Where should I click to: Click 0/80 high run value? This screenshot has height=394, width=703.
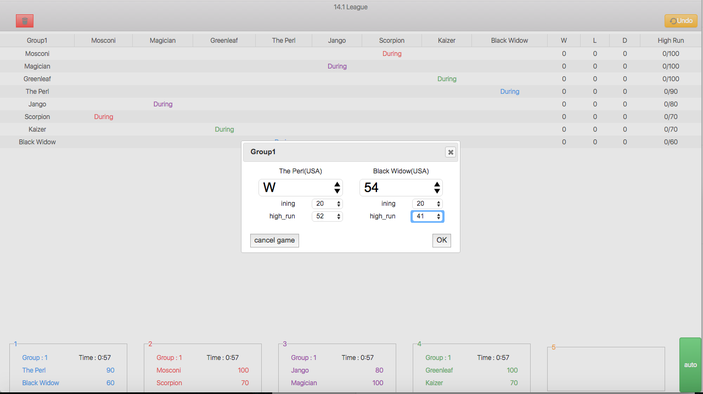click(671, 104)
